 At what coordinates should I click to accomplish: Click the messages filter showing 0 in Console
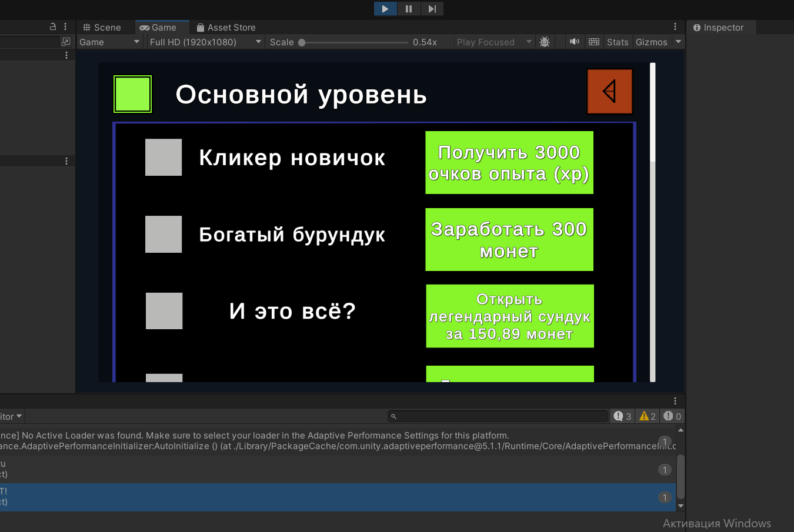(671, 416)
